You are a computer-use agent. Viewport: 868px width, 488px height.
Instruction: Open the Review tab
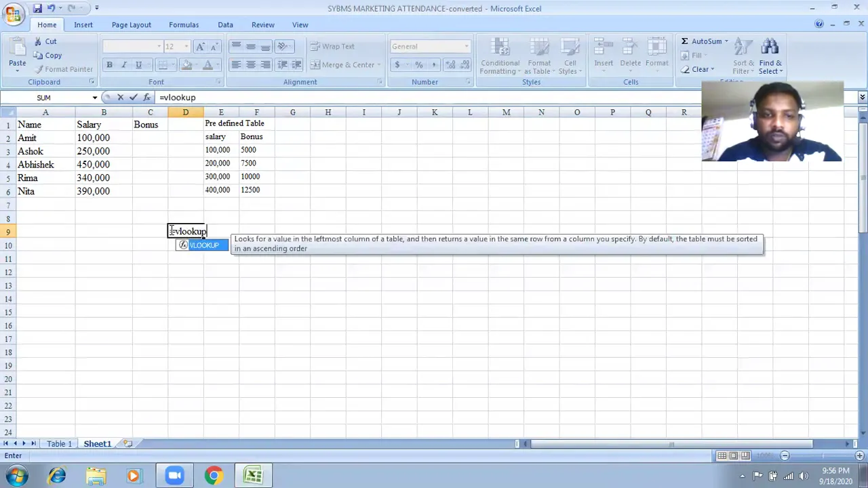263,24
